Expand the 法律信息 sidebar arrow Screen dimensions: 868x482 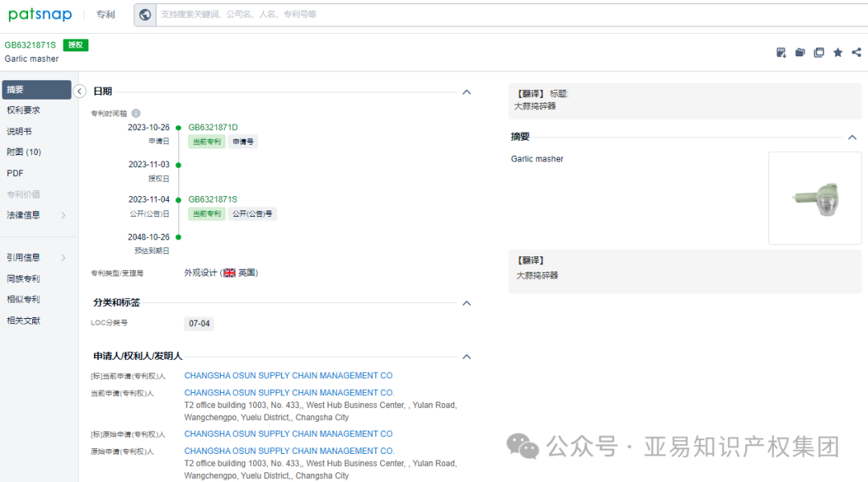pyautogui.click(x=63, y=215)
